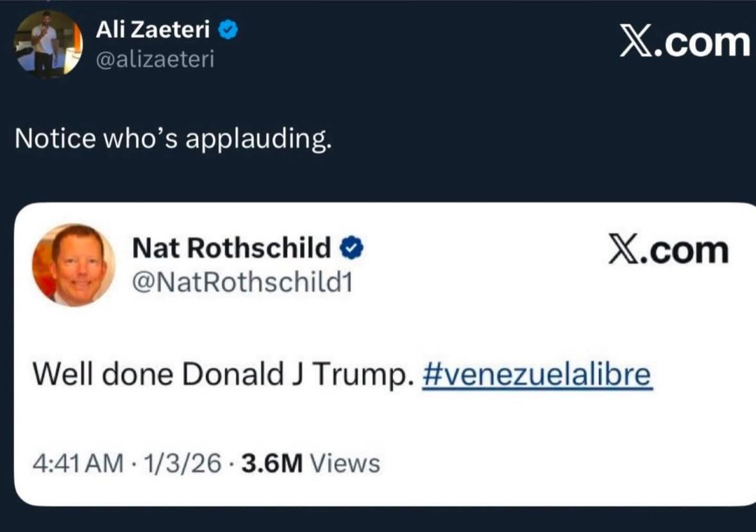Open Ali Zaeteri's profile picture

point(48,44)
